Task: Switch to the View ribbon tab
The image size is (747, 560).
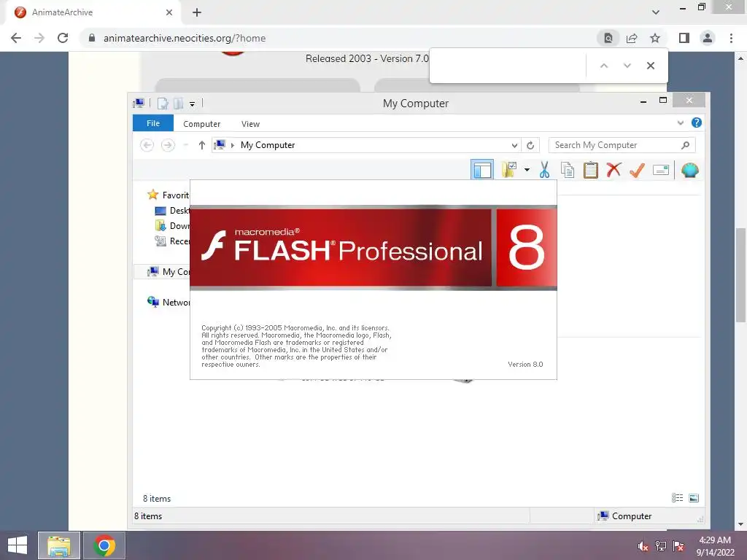Action: (x=250, y=124)
